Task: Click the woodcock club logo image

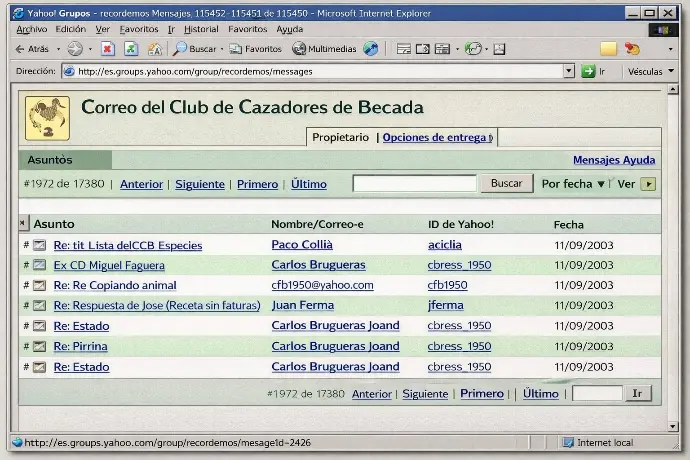Action: tap(48, 118)
